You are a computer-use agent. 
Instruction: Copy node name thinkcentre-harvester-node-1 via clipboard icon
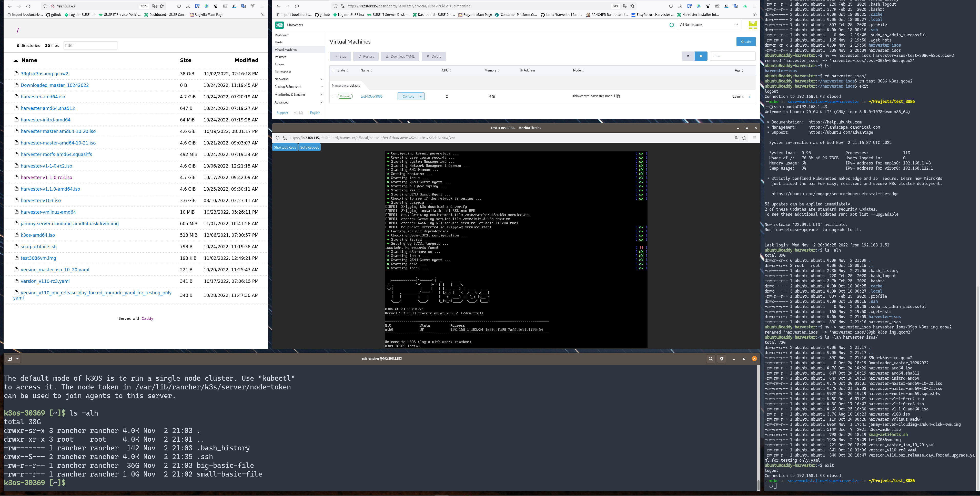[618, 96]
